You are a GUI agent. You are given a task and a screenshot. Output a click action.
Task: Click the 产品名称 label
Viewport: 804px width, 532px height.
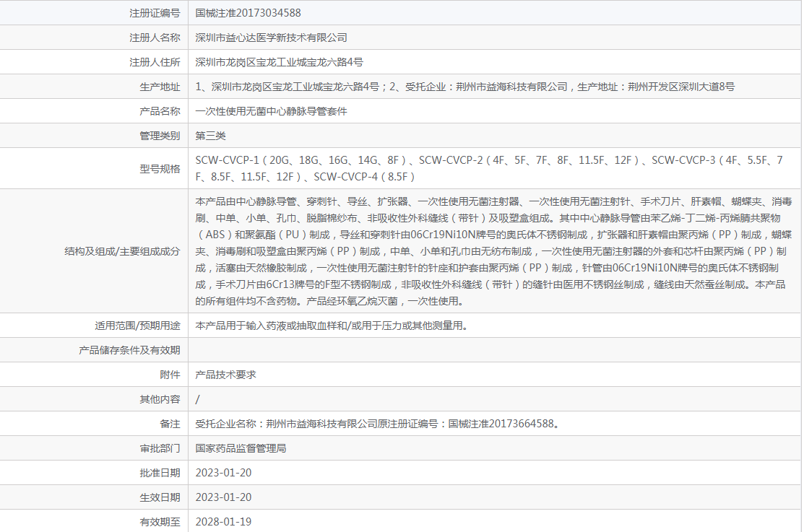point(160,111)
